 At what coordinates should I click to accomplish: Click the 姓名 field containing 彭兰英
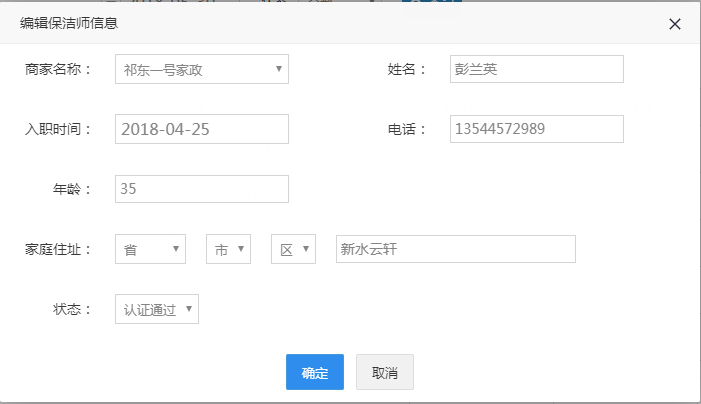536,69
